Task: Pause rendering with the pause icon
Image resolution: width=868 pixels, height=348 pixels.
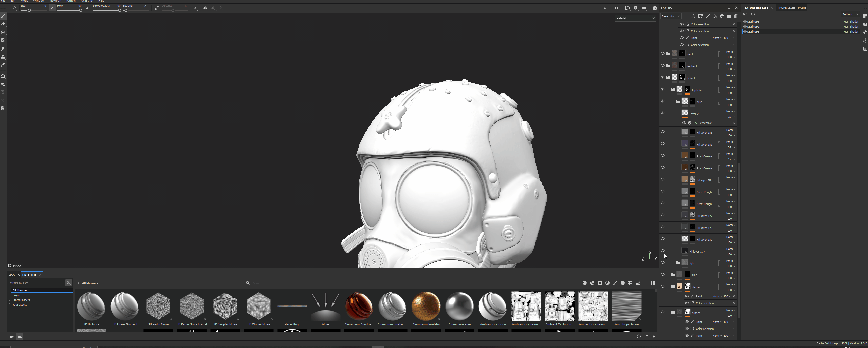Action: click(x=616, y=8)
